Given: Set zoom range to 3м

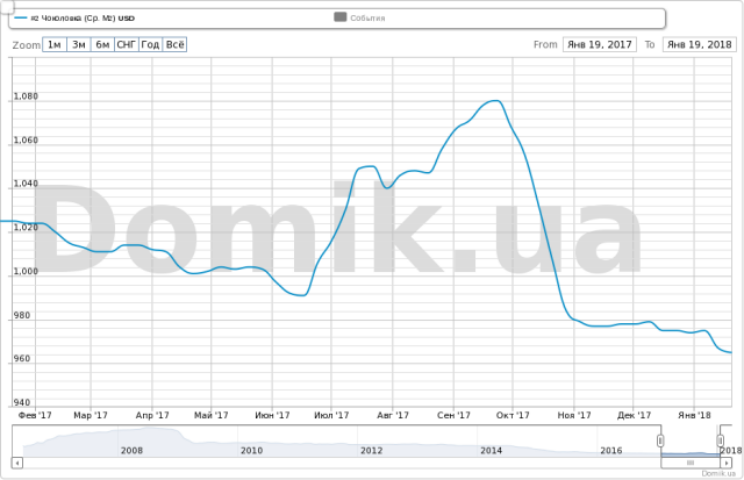Looking at the screenshot, I should [79, 45].
